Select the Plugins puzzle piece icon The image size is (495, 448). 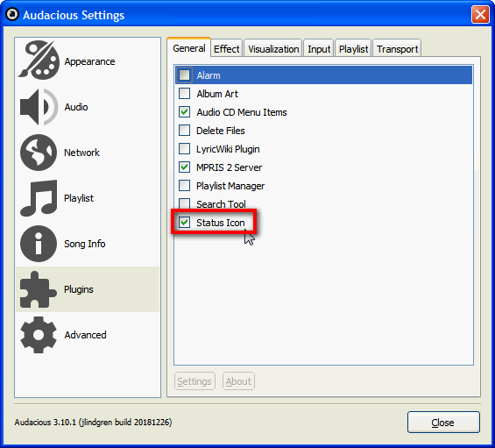39,289
